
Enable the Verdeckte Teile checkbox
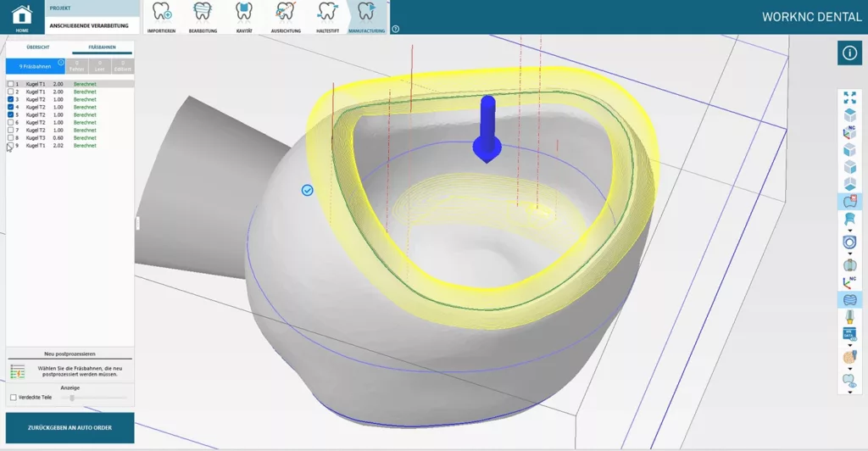pyautogui.click(x=14, y=398)
